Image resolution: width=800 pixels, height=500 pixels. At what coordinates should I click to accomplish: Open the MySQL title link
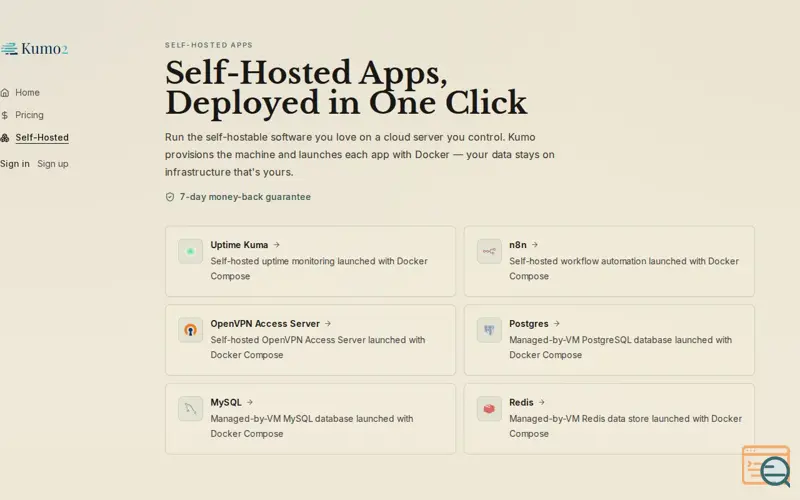(226, 403)
